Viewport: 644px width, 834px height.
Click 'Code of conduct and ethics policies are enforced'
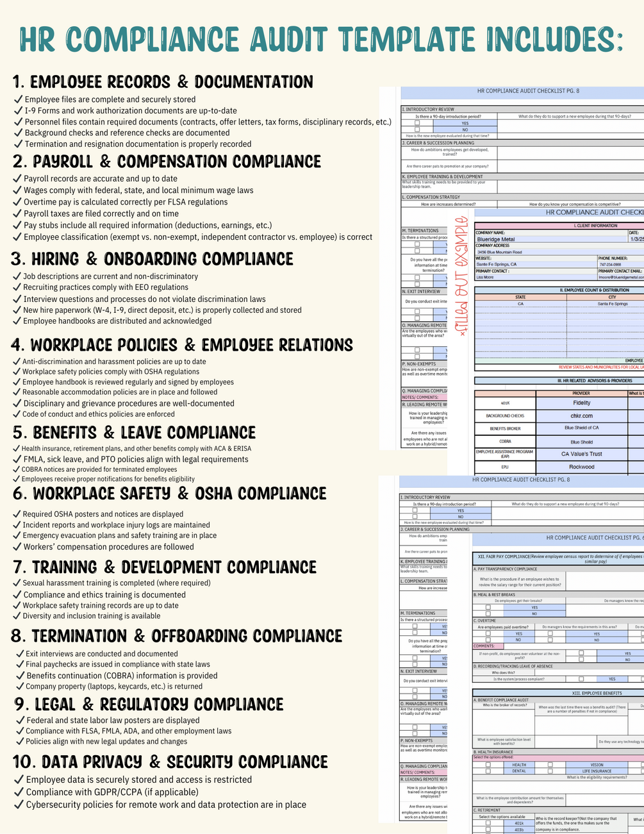[99, 414]
